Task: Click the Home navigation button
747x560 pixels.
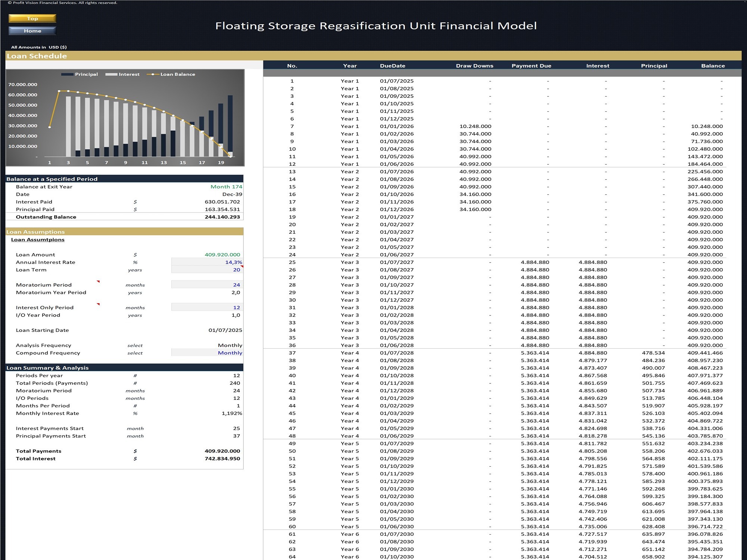Action: pyautogui.click(x=32, y=31)
